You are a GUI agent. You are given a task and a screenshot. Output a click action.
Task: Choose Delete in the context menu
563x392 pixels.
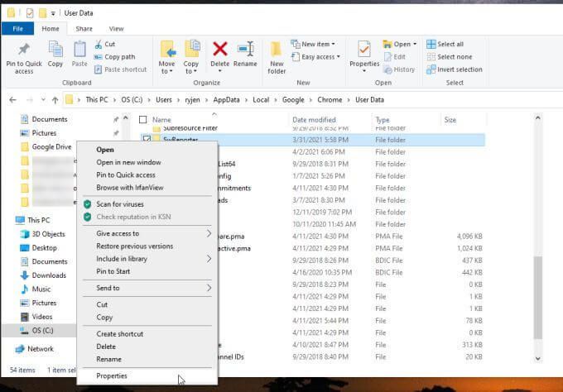point(147,347)
